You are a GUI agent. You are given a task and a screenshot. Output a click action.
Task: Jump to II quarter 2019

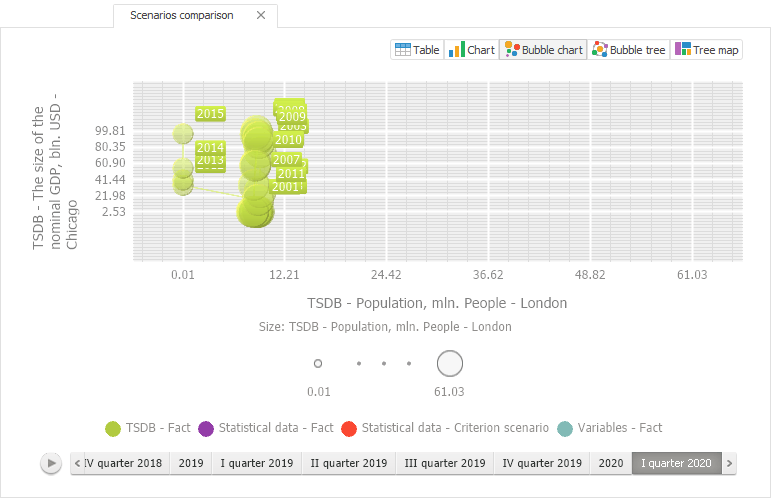point(348,464)
